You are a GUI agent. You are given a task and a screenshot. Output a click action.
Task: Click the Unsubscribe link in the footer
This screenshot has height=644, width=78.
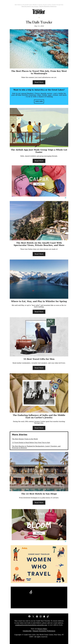(x=27, y=631)
